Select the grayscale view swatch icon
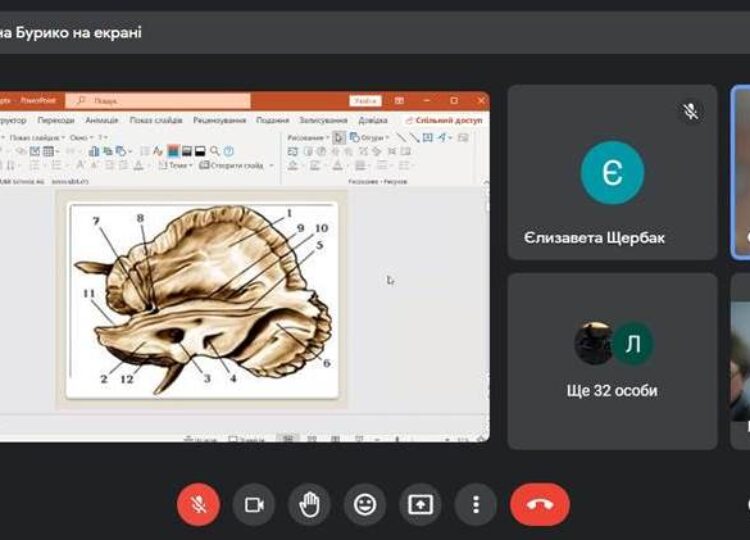750x540 pixels. point(187,151)
